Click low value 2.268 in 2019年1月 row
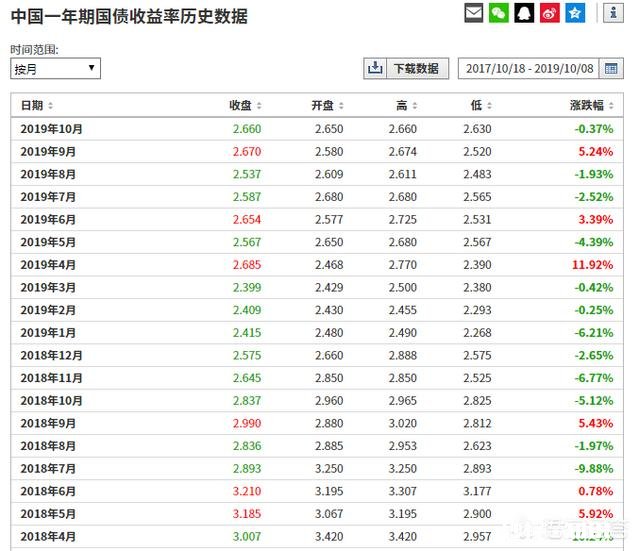 (478, 333)
